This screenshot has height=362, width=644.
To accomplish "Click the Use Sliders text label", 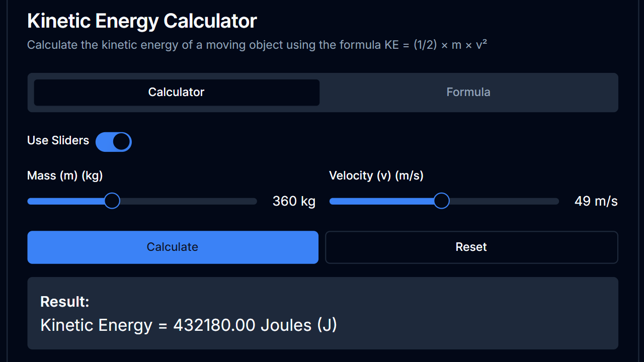I will 58,141.
